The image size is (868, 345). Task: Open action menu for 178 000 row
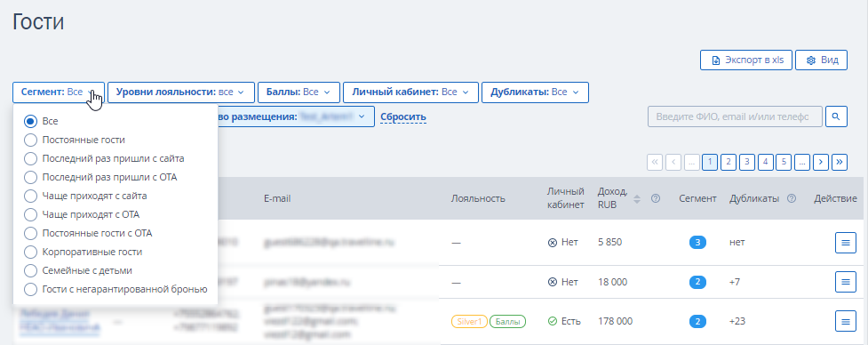coord(845,321)
